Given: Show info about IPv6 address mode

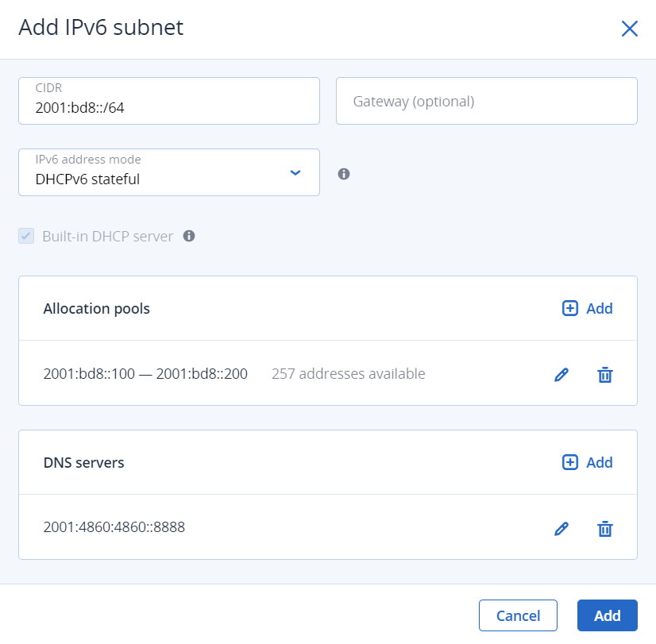Looking at the screenshot, I should tap(344, 173).
